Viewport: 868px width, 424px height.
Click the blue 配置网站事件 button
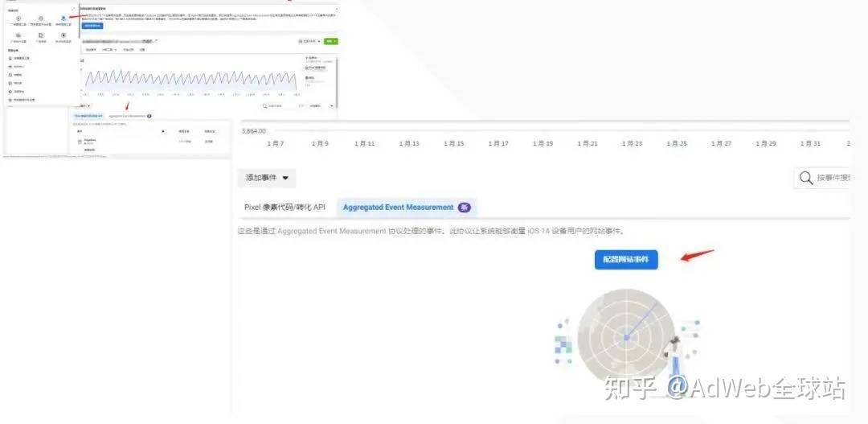626,260
